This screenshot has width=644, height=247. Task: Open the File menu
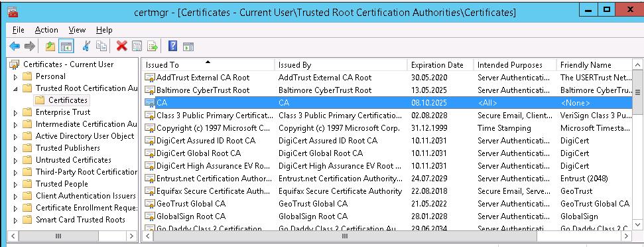[18, 30]
